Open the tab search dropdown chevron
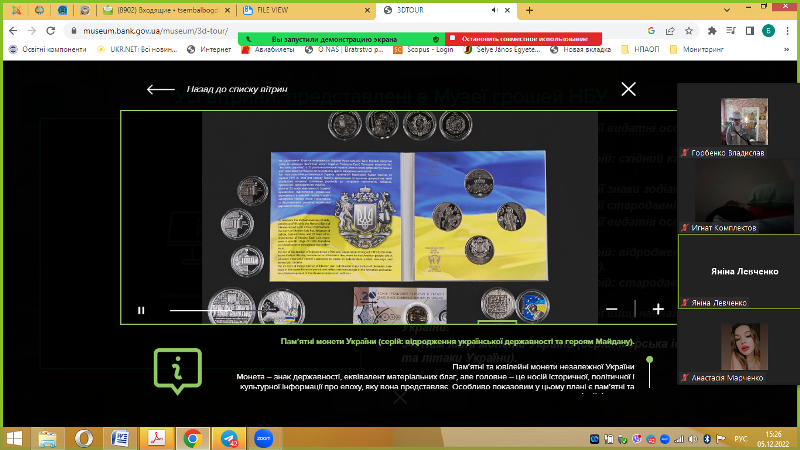 pos(727,10)
